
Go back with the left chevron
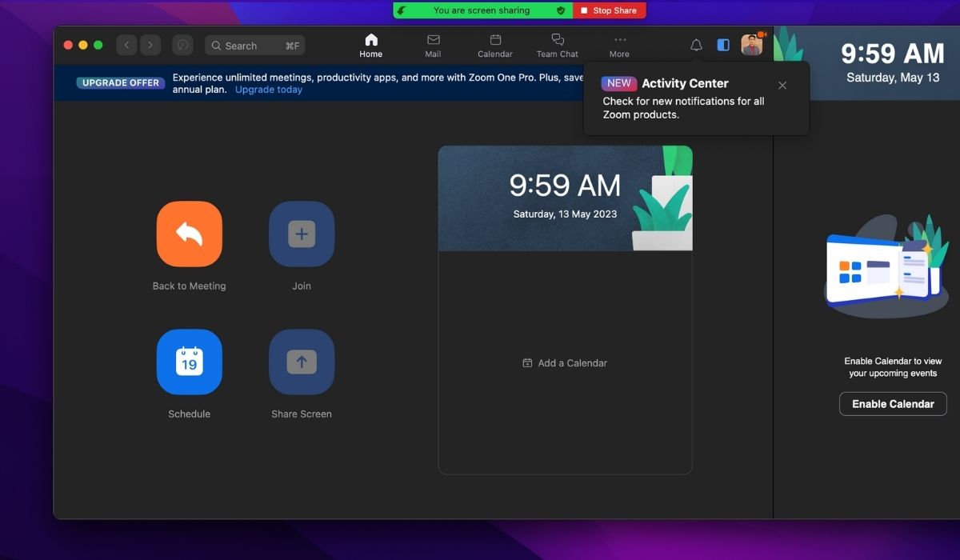click(126, 46)
